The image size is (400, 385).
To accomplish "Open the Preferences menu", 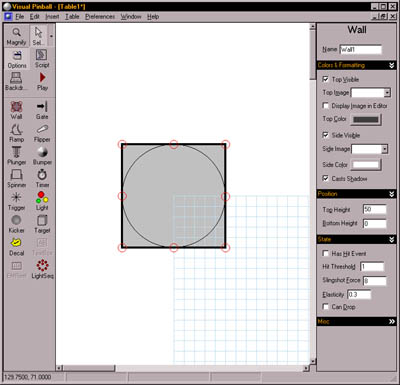I will click(x=100, y=16).
